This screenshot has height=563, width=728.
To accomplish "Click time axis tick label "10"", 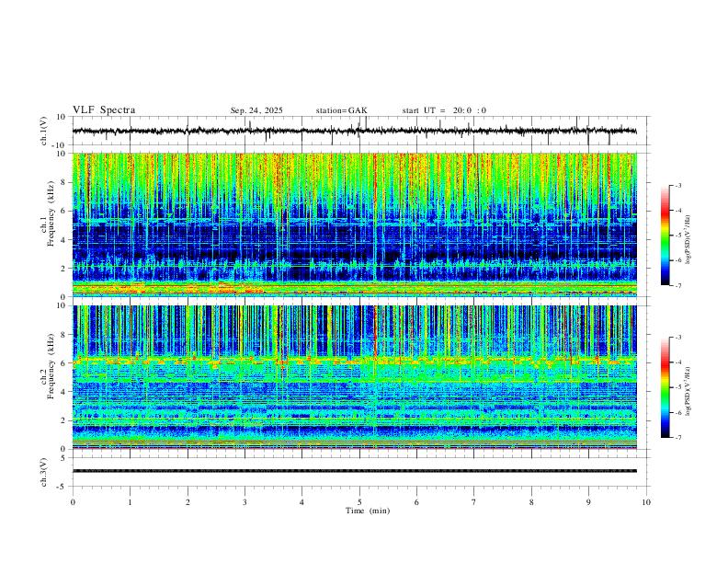I will coord(646,502).
